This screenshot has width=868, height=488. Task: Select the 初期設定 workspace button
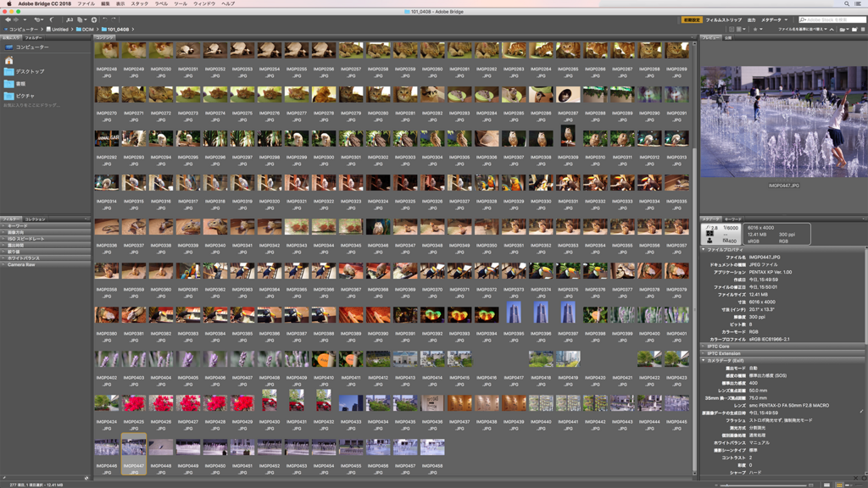(x=692, y=20)
